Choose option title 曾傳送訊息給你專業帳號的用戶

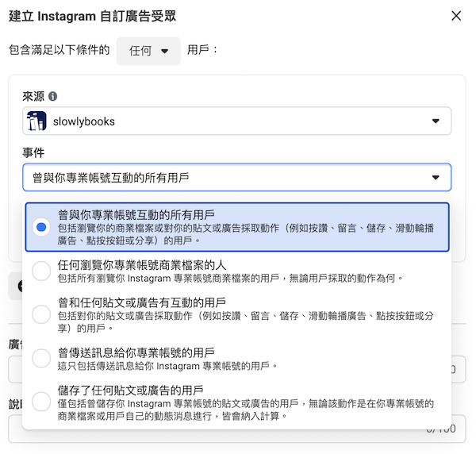pyautogui.click(x=136, y=353)
